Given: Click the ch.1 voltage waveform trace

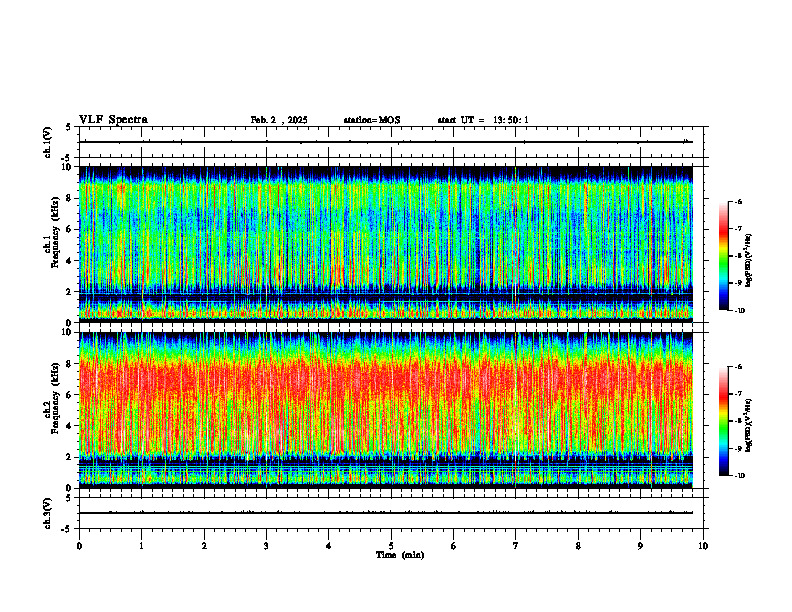Looking at the screenshot, I should [386, 142].
